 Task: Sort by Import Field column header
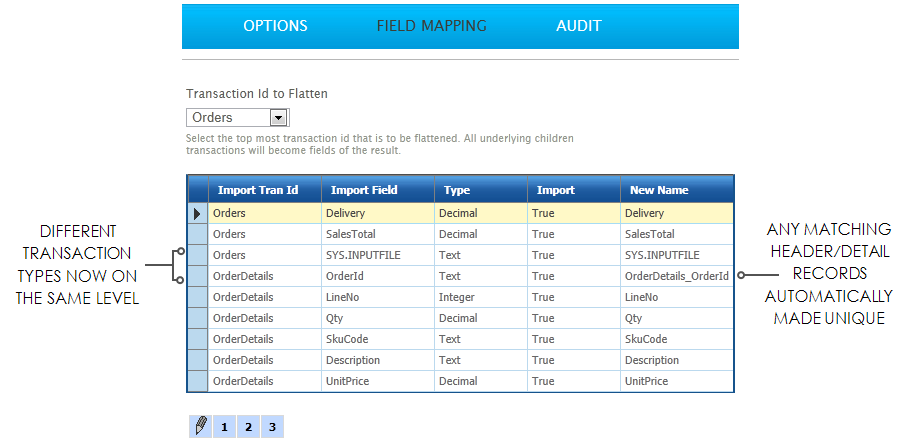377,190
